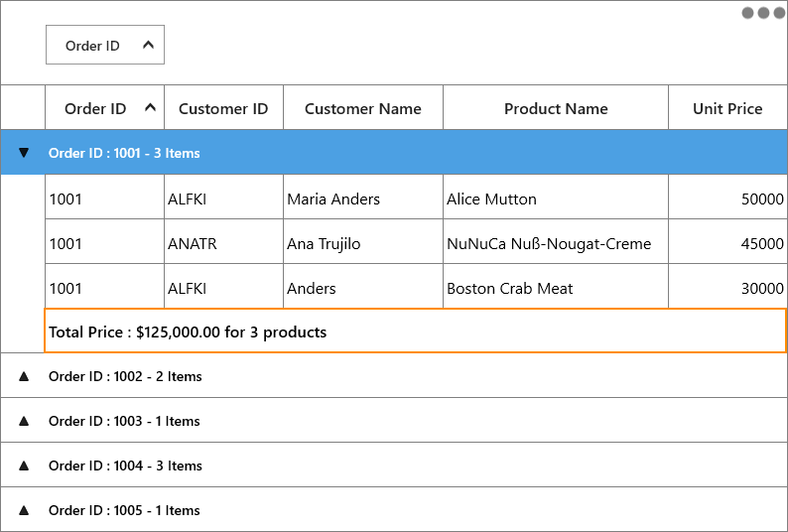Select the 'Order ID : 1001 - 3 Items' caption
The image size is (788, 532).
pos(124,153)
